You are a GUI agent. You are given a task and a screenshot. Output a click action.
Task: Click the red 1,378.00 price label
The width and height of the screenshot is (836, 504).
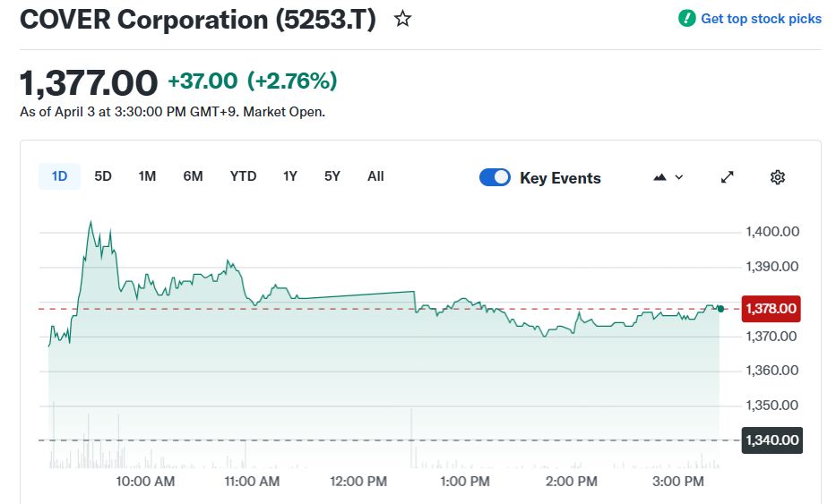[x=771, y=309]
